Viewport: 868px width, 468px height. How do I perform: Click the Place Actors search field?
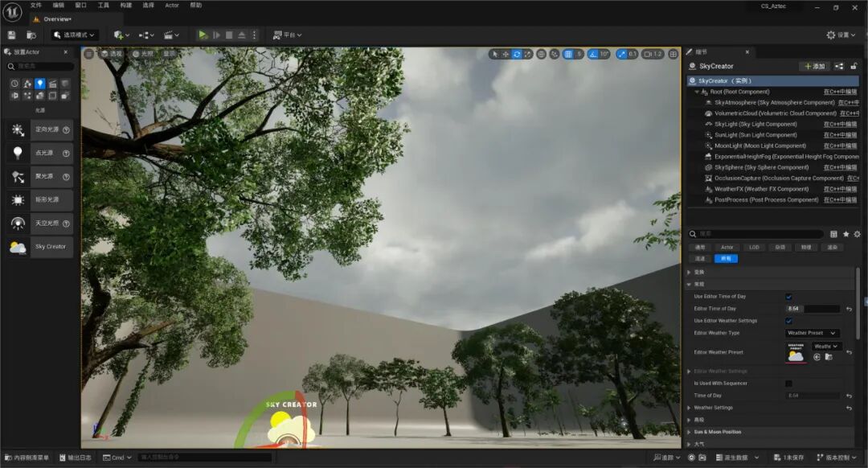40,67
